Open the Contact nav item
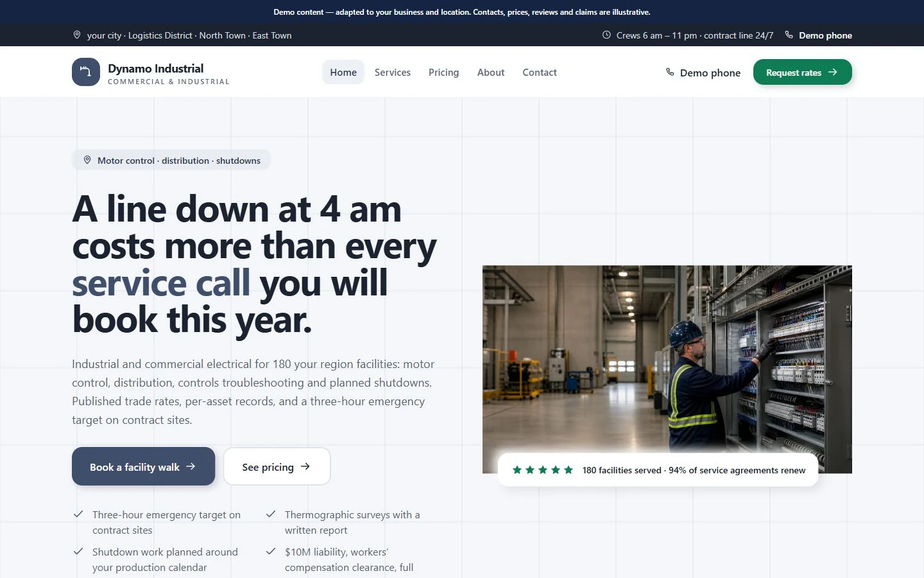The height and width of the screenshot is (578, 924). click(x=540, y=73)
